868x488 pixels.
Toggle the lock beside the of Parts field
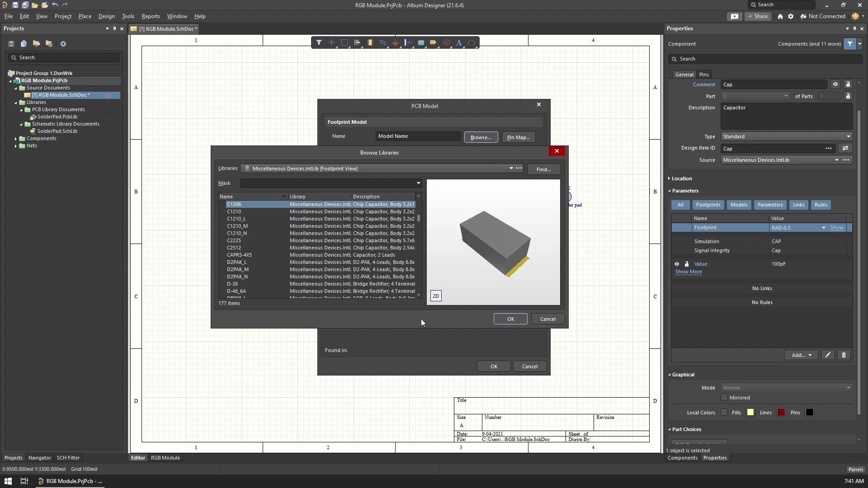(848, 96)
